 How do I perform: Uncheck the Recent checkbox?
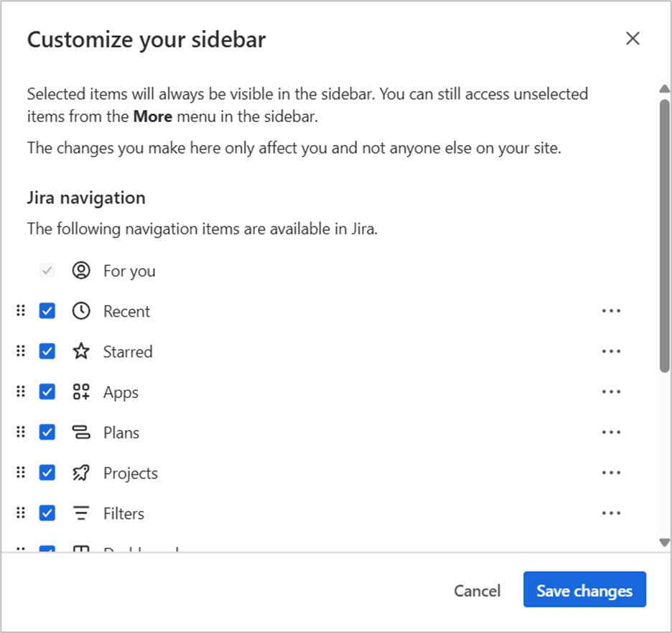pos(47,311)
